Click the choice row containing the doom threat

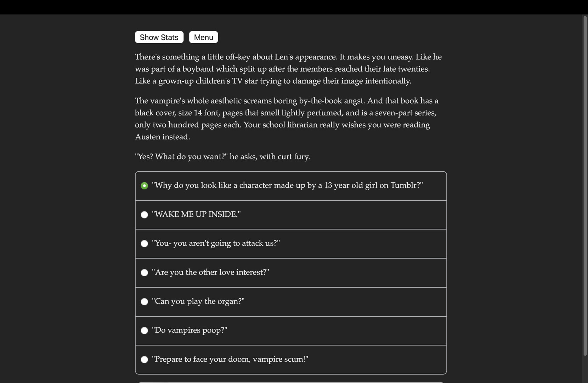290,359
